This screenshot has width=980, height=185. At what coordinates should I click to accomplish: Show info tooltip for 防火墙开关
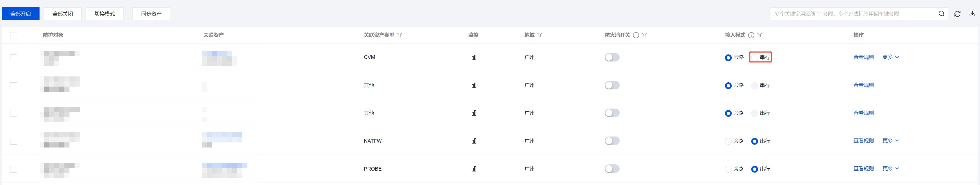tap(636, 35)
